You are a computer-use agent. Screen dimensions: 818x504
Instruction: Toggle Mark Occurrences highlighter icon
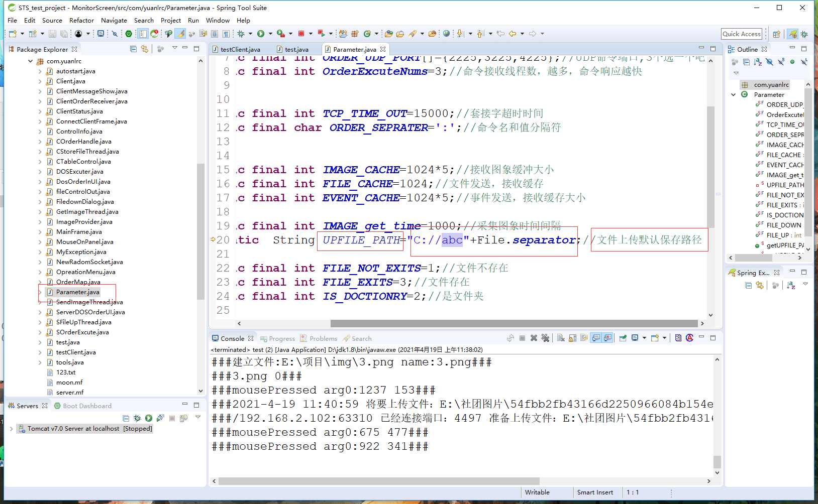coord(180,34)
